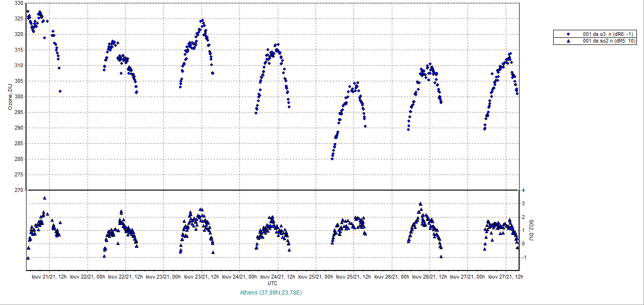Click the 'Ιουν 27/21, 12h' x-axis label

click(x=505, y=277)
